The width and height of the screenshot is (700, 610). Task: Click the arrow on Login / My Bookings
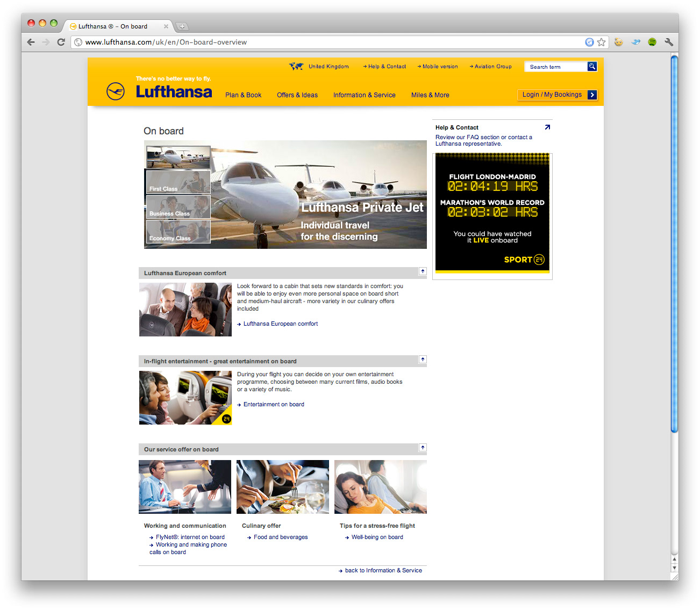592,95
